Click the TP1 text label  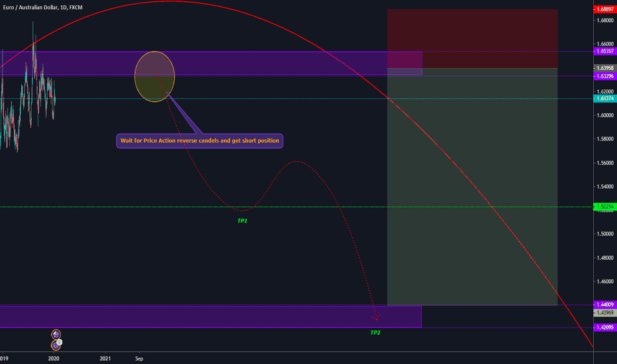(242, 220)
